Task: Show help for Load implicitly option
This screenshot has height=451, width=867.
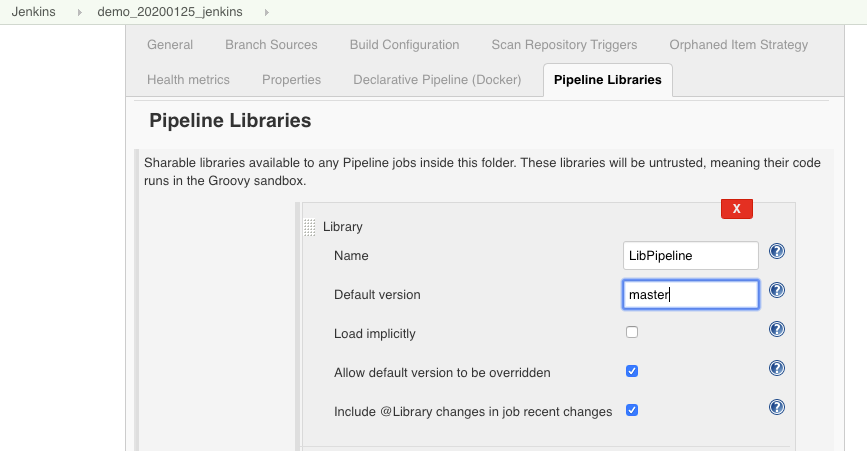Action: pos(776,329)
